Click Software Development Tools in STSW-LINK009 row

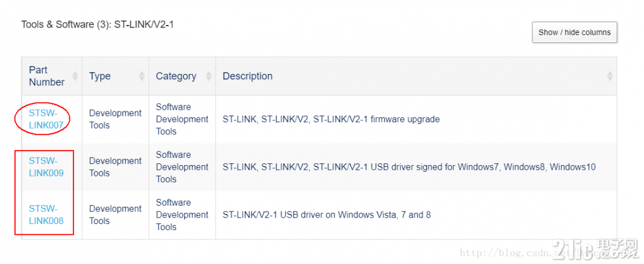point(182,167)
